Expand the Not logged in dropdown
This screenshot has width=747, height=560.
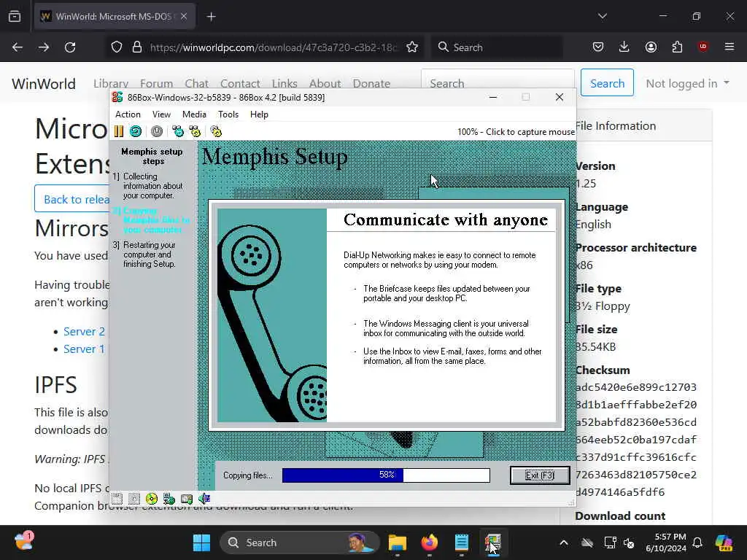(x=687, y=83)
